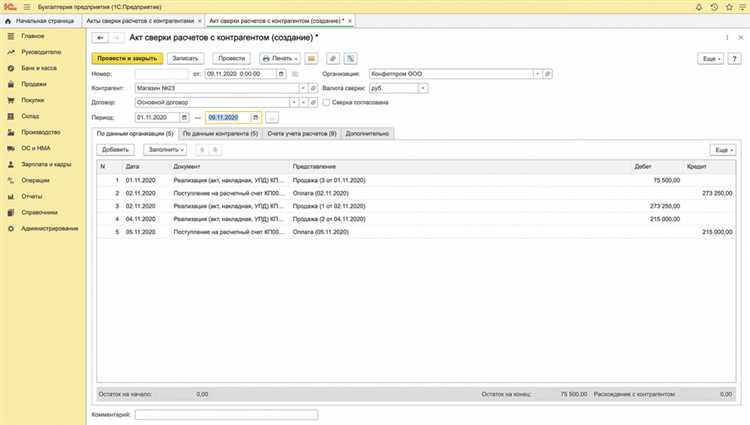Open Операции section icon
Viewport: 750px width, 425px height.
tap(11, 180)
